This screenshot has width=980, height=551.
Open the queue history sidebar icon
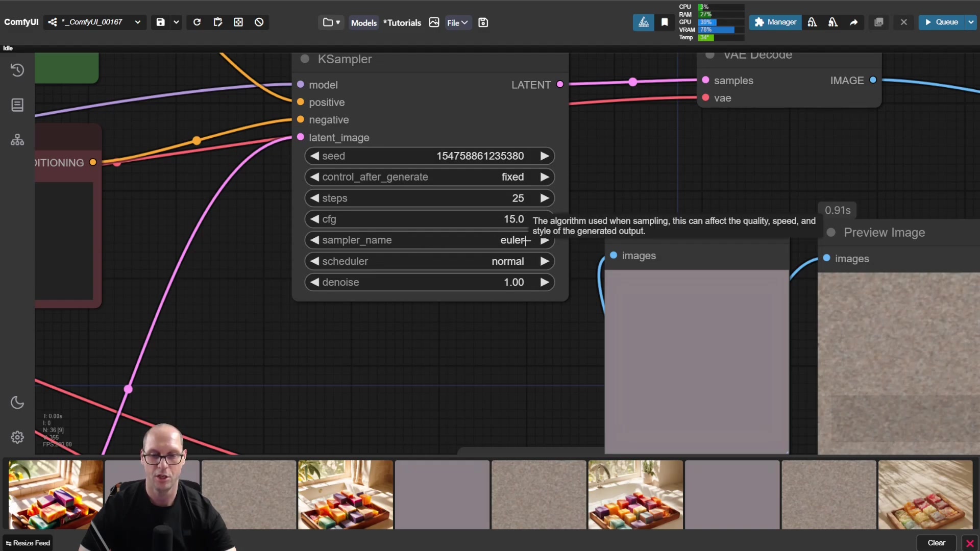pos(17,70)
